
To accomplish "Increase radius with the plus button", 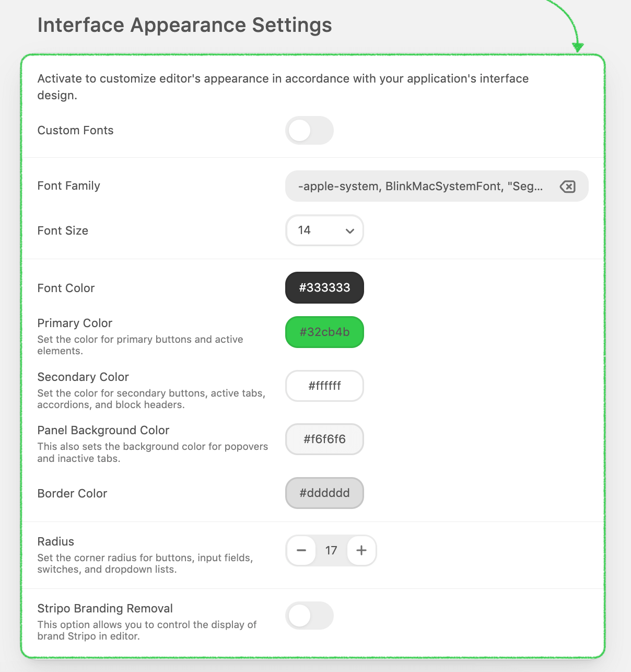I will [x=361, y=550].
